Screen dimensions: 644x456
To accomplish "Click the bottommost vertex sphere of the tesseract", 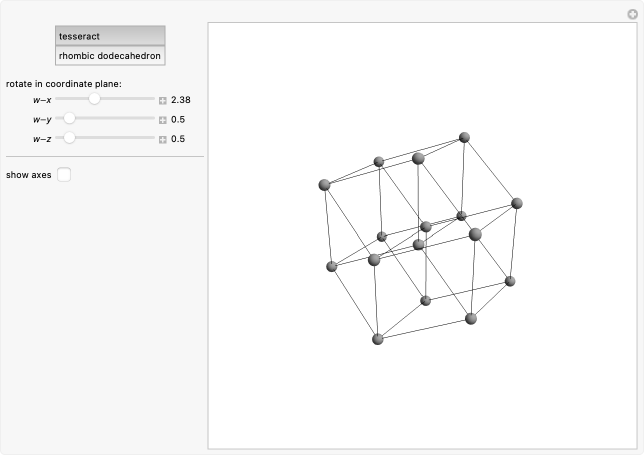I will (378, 339).
